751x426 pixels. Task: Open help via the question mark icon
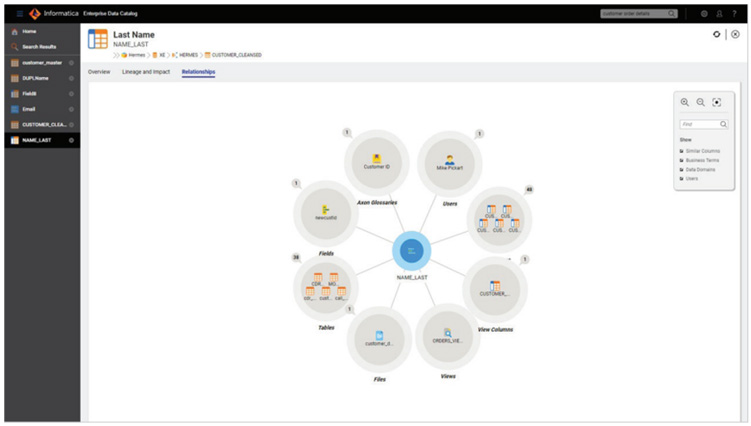pos(734,13)
